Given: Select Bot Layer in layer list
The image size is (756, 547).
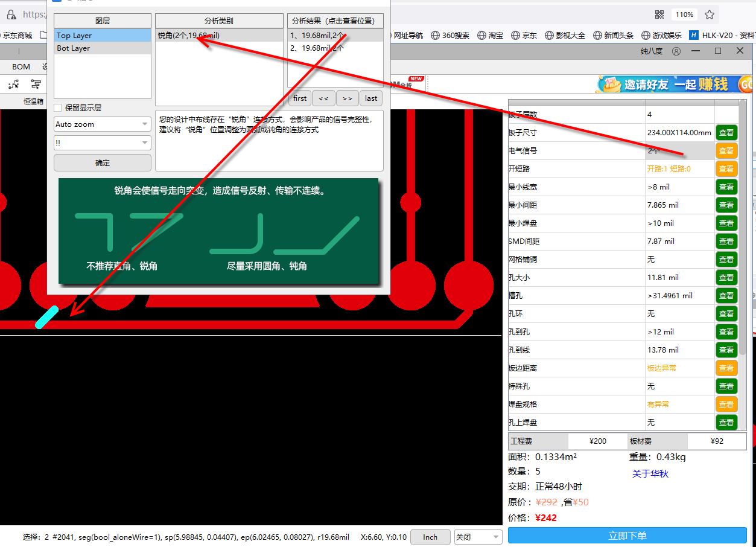Looking at the screenshot, I should tap(103, 48).
